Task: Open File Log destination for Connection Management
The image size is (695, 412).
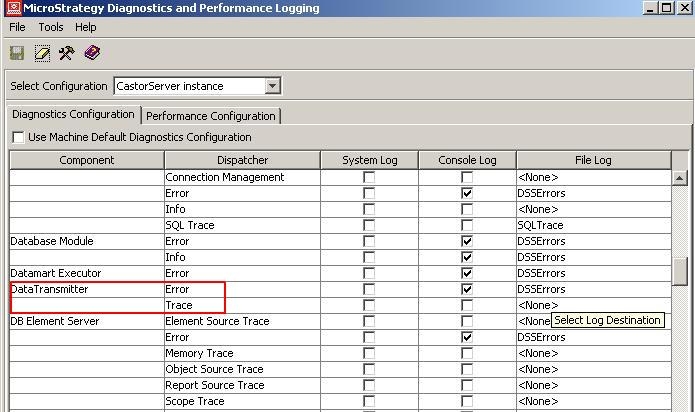Action: pos(593,177)
